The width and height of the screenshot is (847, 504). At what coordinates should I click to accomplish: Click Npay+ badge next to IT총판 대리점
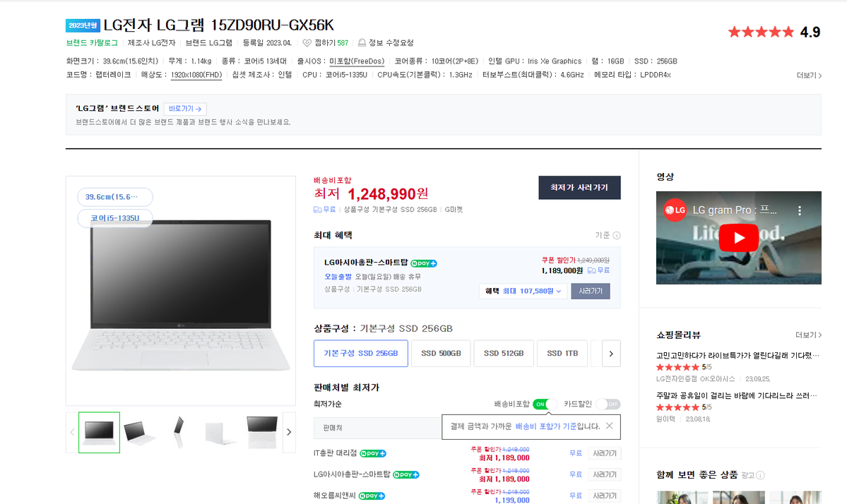pyautogui.click(x=373, y=453)
